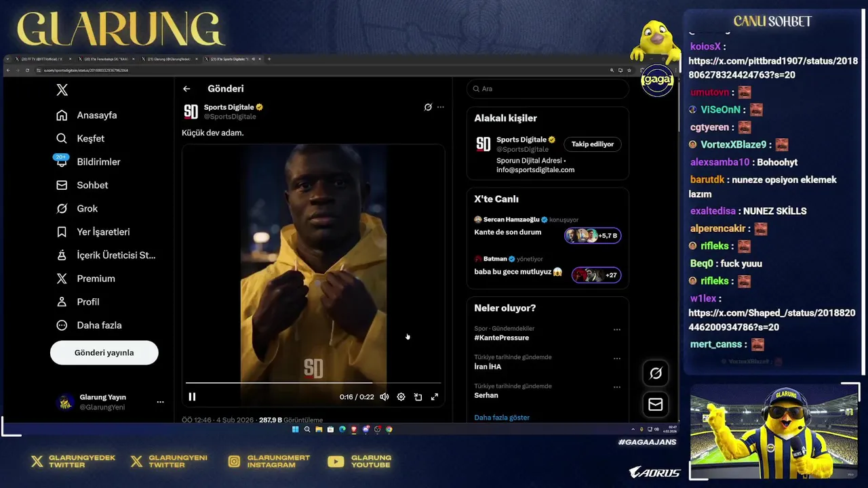Click Gönderi yayınla button
This screenshot has width=868, height=488.
(104, 352)
